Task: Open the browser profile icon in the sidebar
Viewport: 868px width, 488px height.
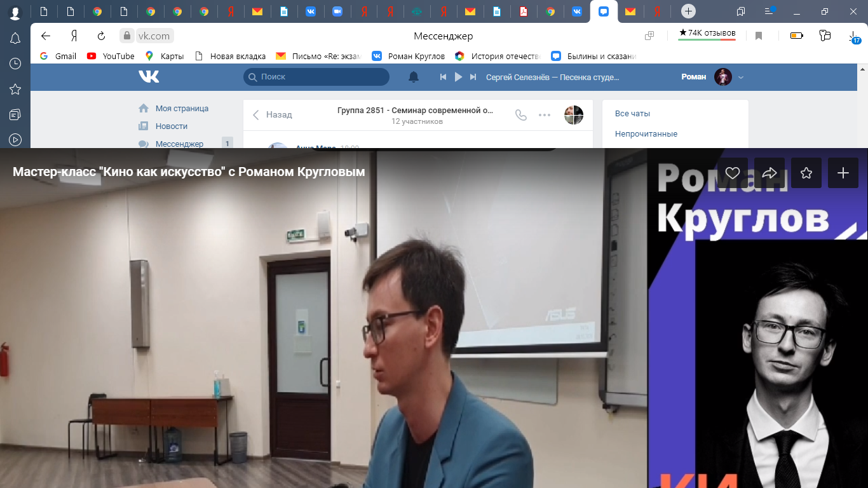Action: point(15,11)
